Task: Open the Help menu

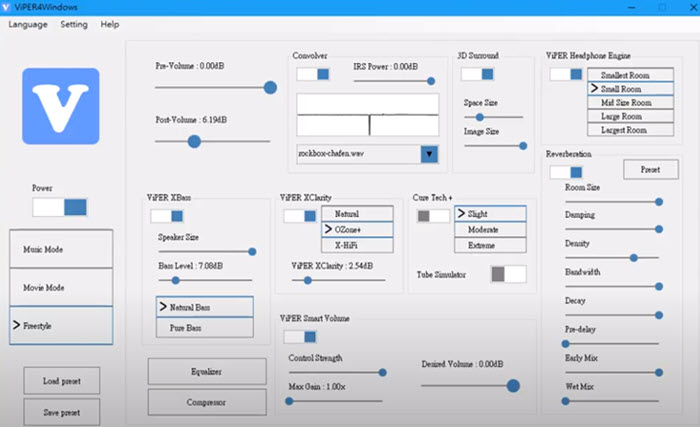Action: (x=110, y=24)
